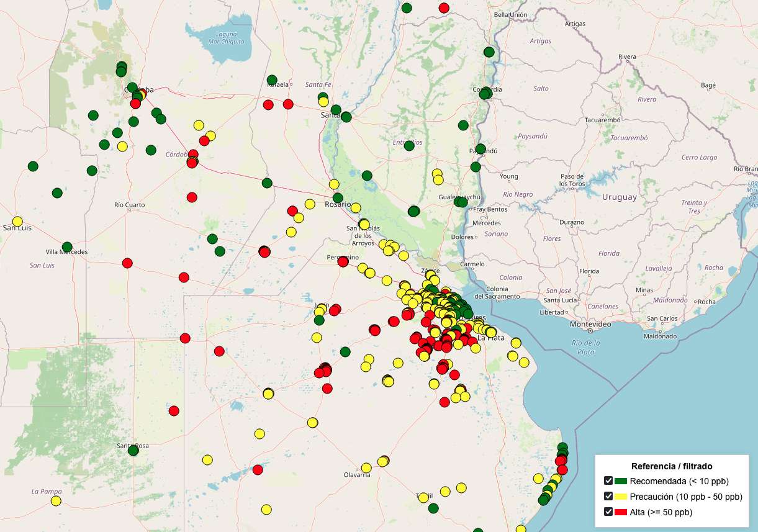Click the red Alta legend color swatch
The image size is (758, 532).
click(621, 512)
